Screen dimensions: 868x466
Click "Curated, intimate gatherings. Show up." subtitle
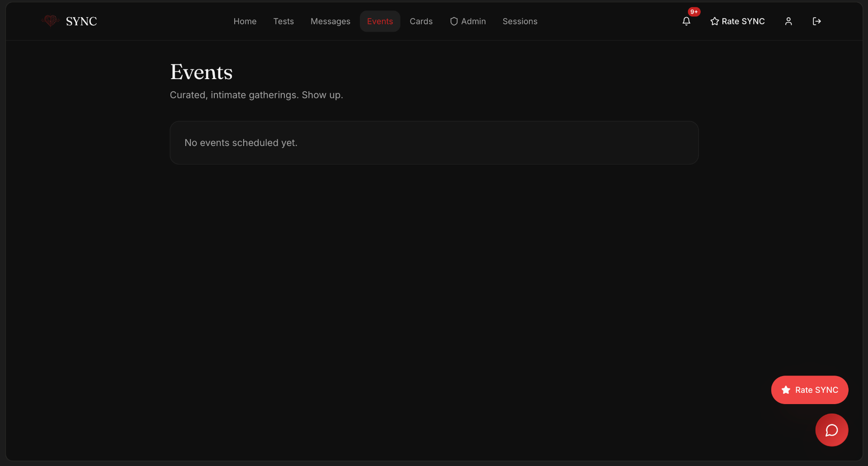[x=256, y=95]
